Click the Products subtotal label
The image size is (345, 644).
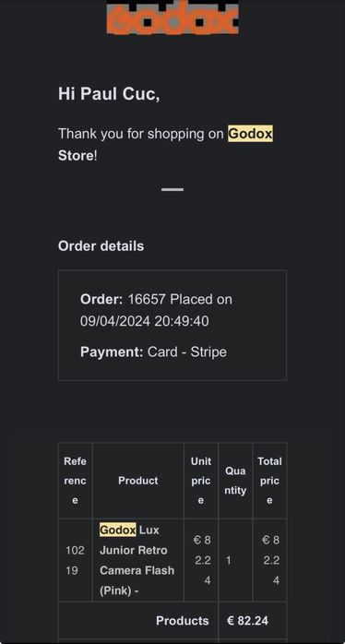(183, 621)
